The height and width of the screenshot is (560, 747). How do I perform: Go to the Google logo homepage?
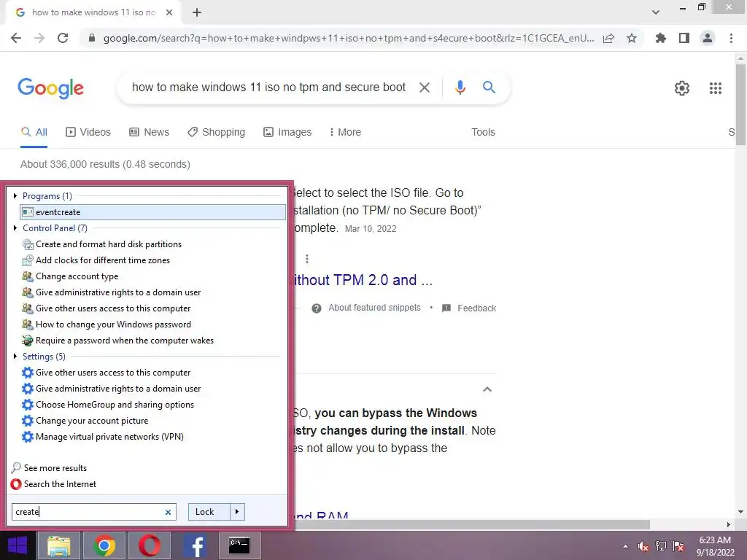click(x=50, y=88)
